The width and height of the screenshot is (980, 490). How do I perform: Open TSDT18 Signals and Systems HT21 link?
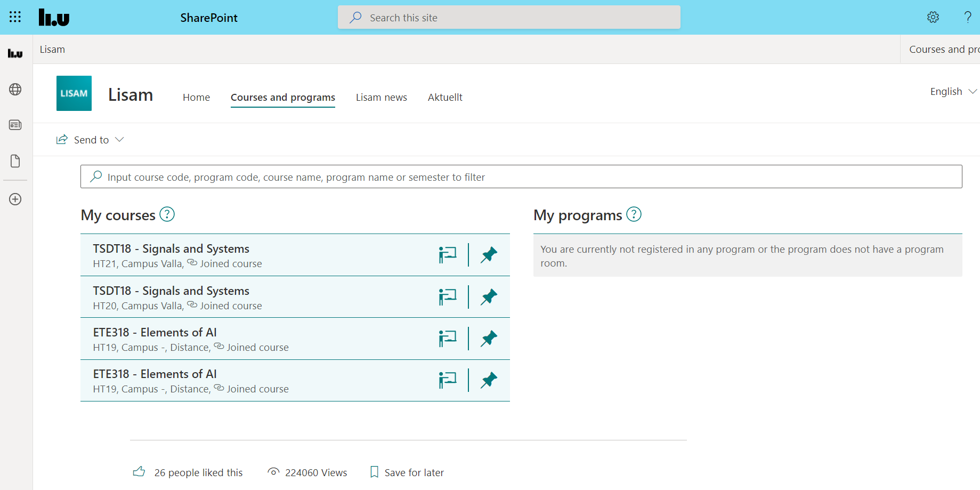(x=171, y=249)
